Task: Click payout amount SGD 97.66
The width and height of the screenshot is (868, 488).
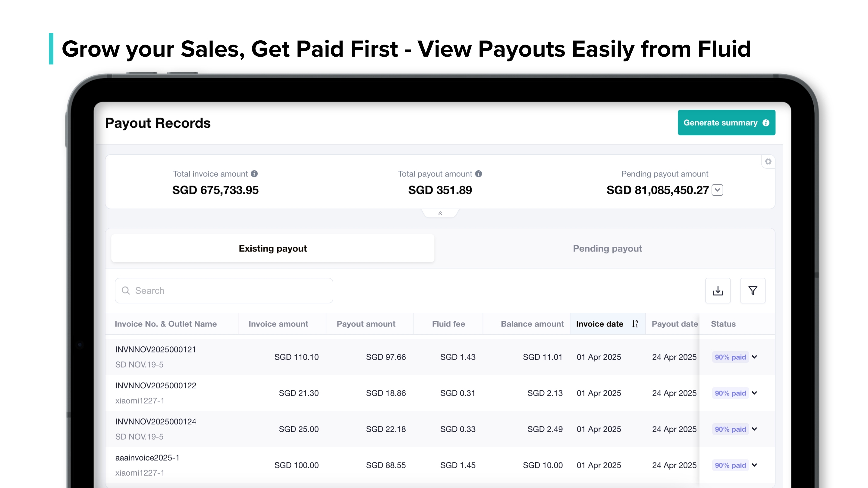Action: pos(386,357)
